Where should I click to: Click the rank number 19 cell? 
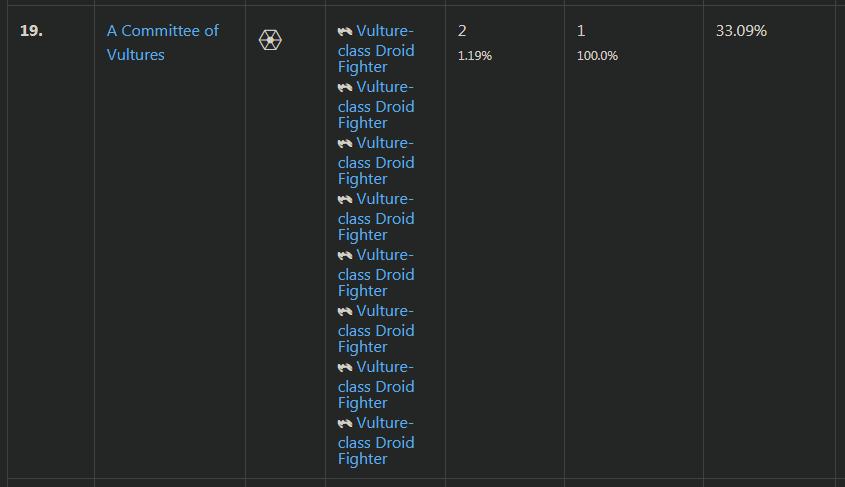pos(31,31)
